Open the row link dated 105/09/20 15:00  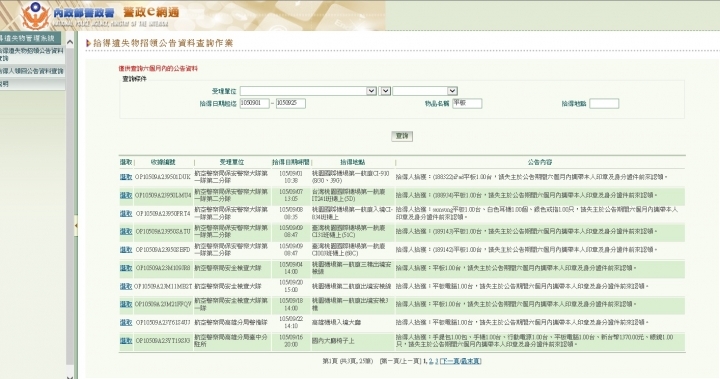point(126,286)
